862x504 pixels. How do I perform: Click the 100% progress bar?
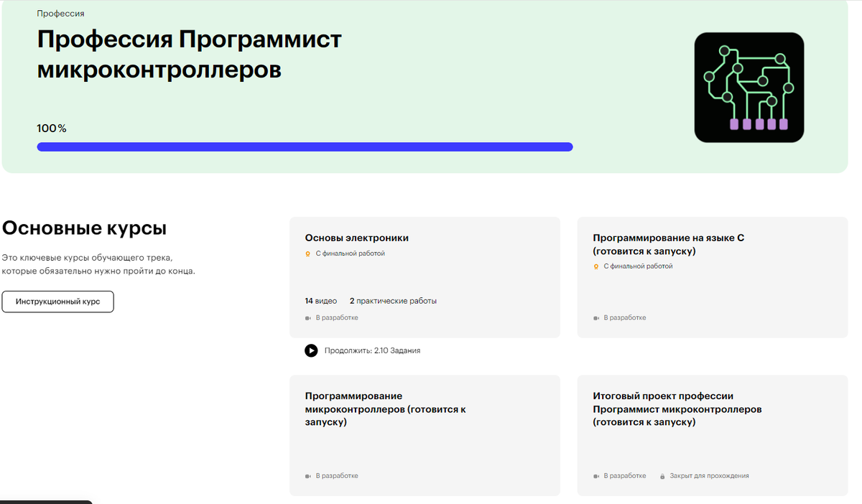[305, 146]
